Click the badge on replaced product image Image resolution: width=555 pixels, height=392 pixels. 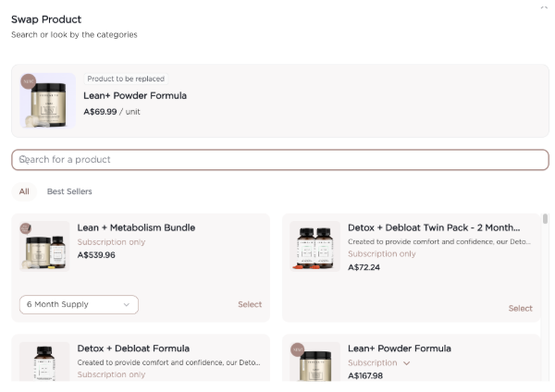click(28, 80)
